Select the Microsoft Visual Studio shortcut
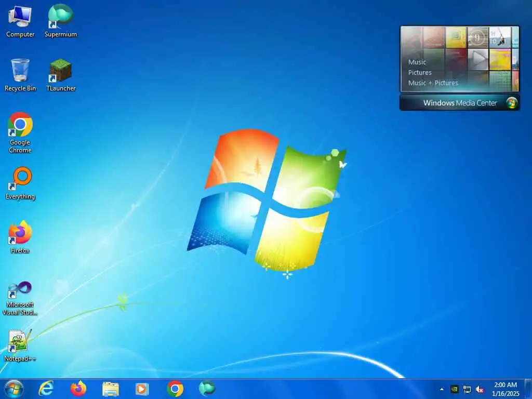532x399 pixels. click(20, 299)
